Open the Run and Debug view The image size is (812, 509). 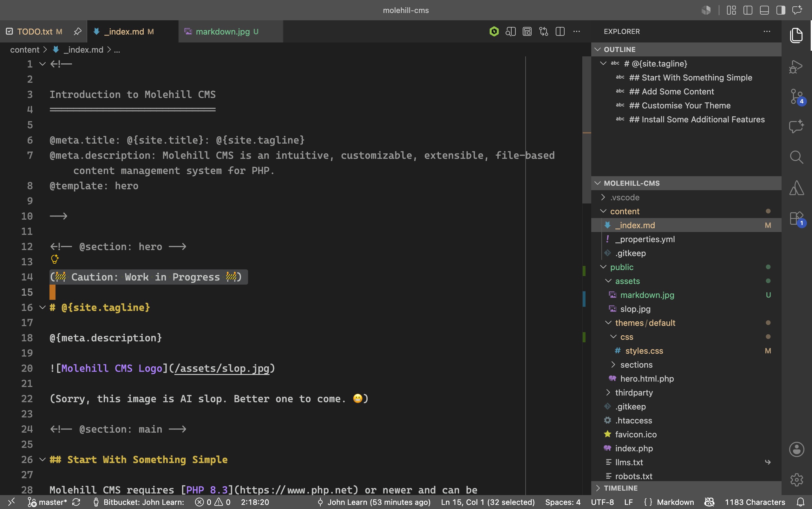tap(796, 67)
